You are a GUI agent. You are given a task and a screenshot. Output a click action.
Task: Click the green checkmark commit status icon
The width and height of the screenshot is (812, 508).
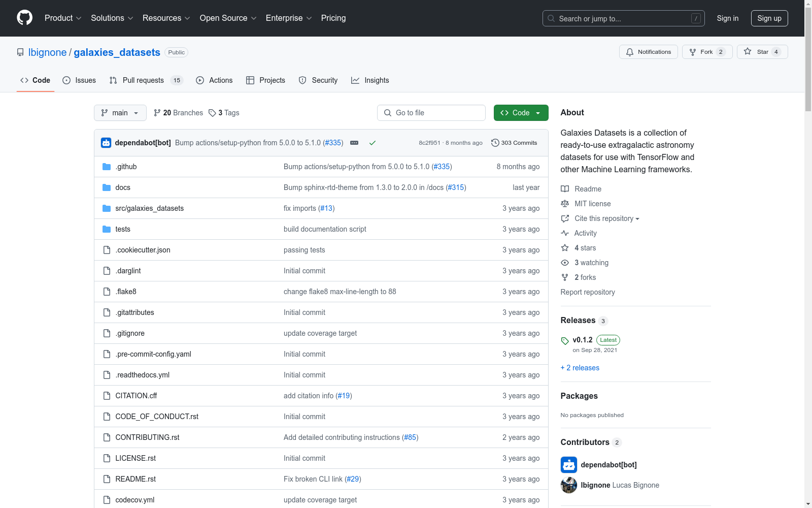pyautogui.click(x=373, y=143)
